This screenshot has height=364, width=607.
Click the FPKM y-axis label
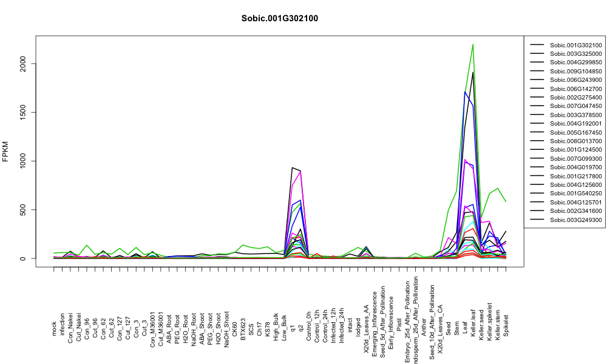click(5, 151)
